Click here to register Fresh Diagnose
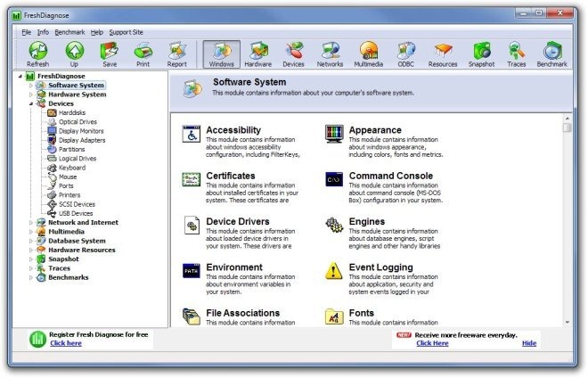Screen dimensions: 588x378 coord(66,343)
